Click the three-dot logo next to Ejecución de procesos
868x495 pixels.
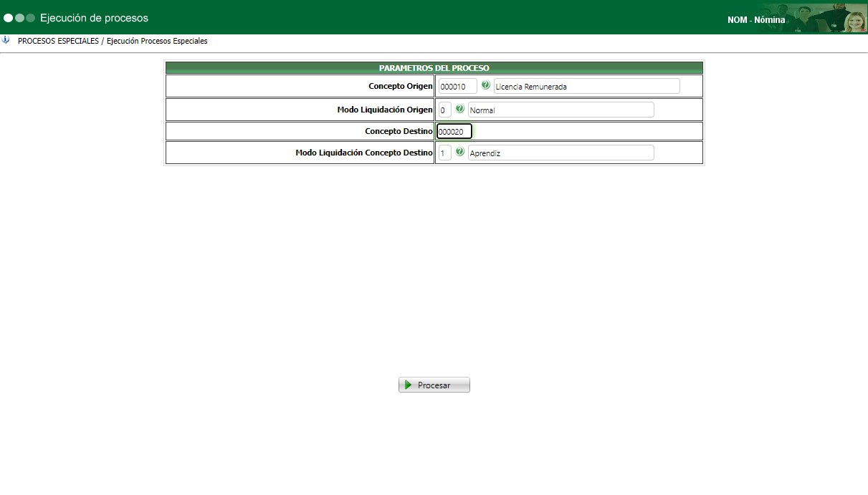click(x=19, y=18)
